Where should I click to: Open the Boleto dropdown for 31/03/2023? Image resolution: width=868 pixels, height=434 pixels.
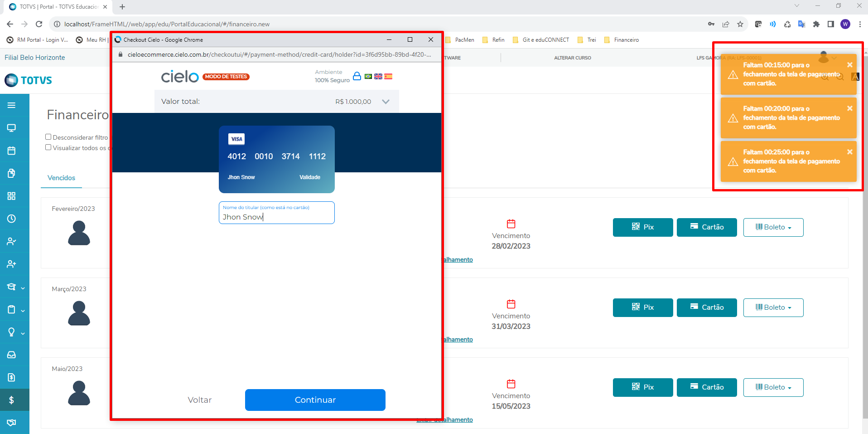(773, 307)
